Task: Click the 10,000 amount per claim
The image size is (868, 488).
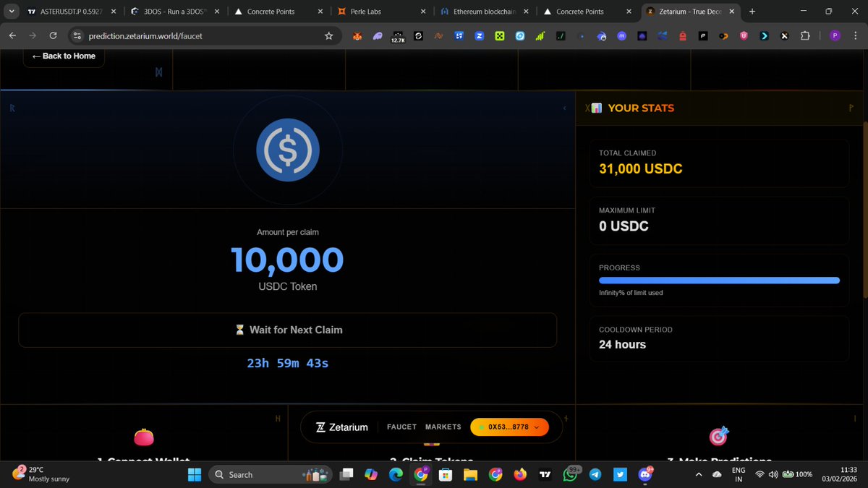Action: click(287, 260)
